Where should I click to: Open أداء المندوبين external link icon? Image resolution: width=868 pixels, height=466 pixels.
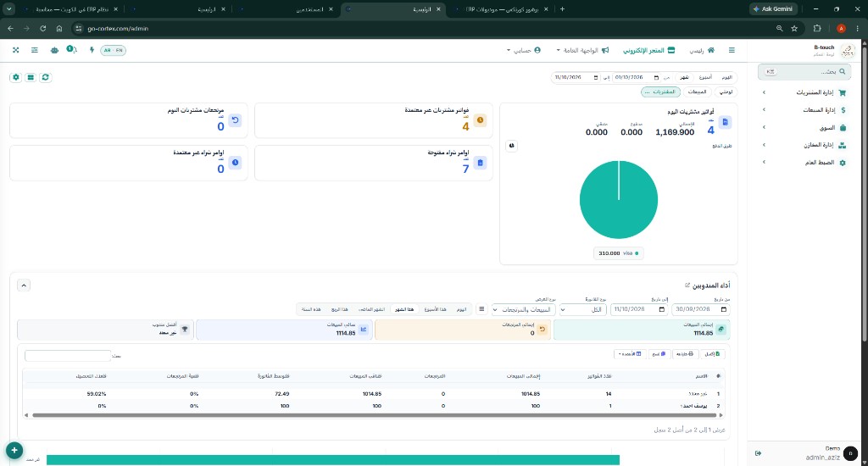click(x=687, y=286)
